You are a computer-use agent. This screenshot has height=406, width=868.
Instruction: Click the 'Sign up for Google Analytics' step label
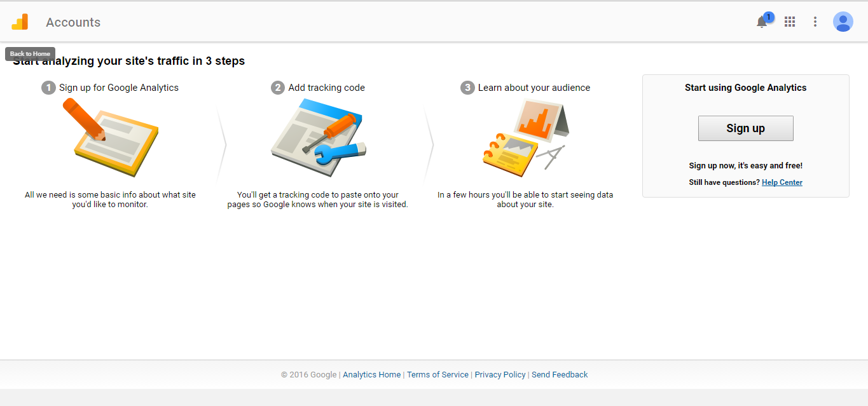(119, 88)
